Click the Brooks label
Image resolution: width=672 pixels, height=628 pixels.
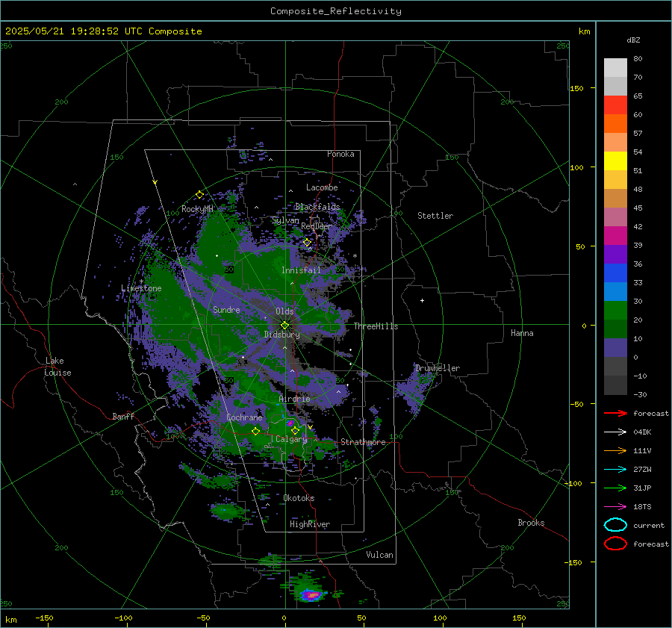pyautogui.click(x=531, y=523)
